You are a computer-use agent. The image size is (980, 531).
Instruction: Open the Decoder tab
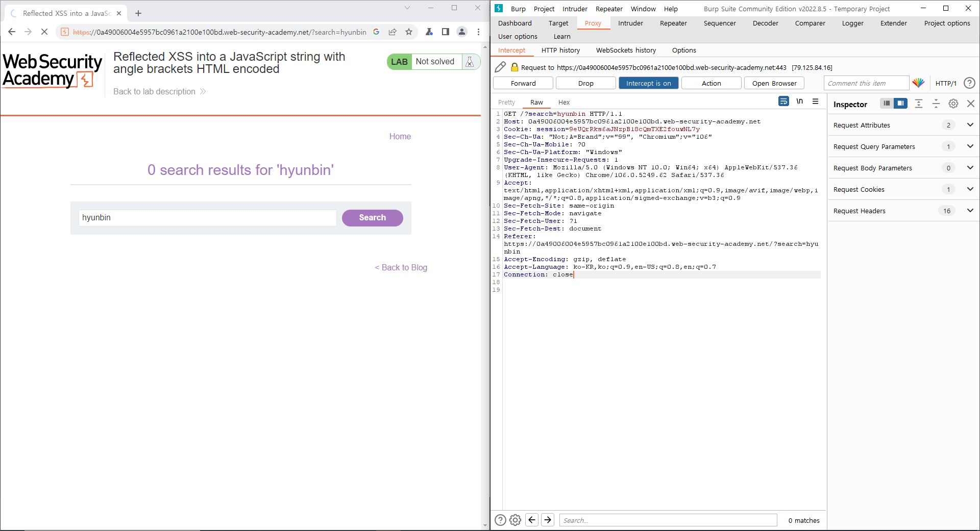(x=766, y=23)
